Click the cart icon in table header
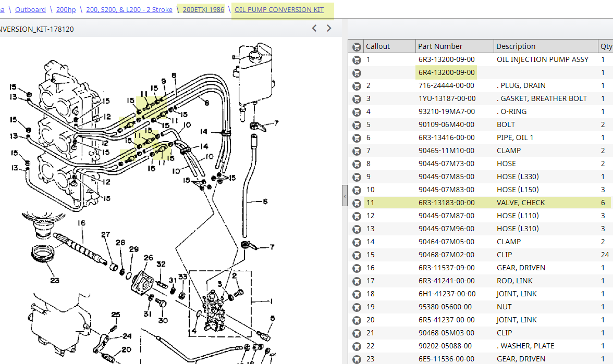The height and width of the screenshot is (364, 613). click(x=356, y=47)
